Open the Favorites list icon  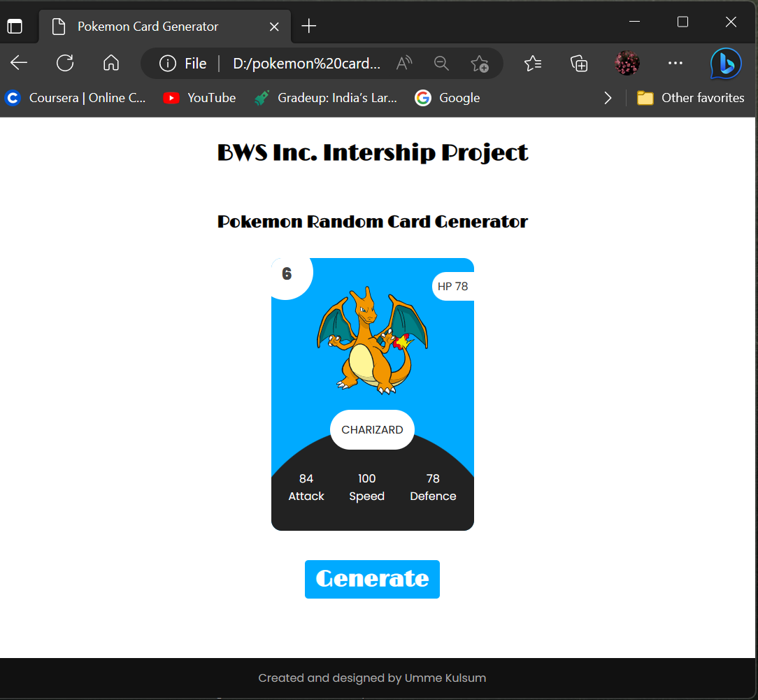(x=533, y=64)
